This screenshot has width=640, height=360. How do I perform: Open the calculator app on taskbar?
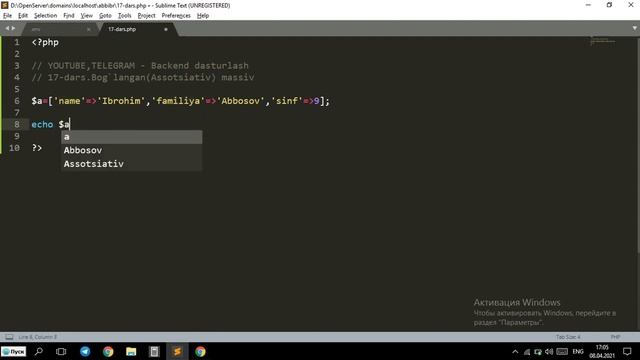coord(154,351)
